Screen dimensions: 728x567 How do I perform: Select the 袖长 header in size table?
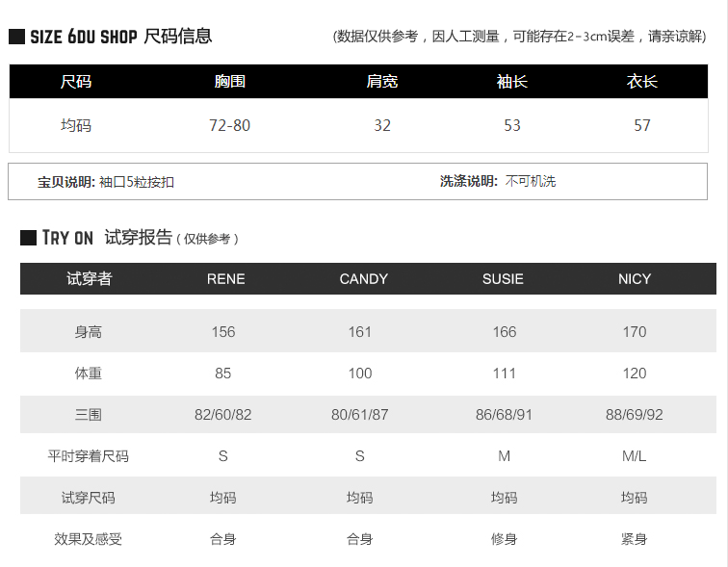(x=511, y=82)
